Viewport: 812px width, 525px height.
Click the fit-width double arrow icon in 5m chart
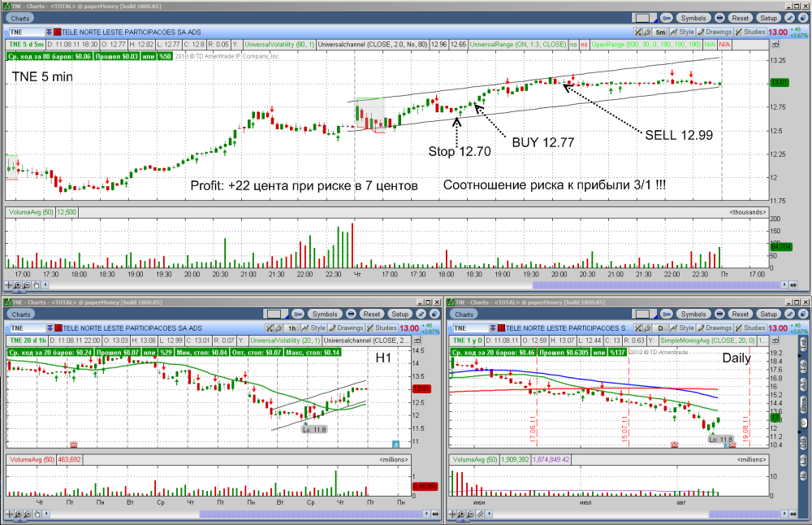[x=793, y=284]
